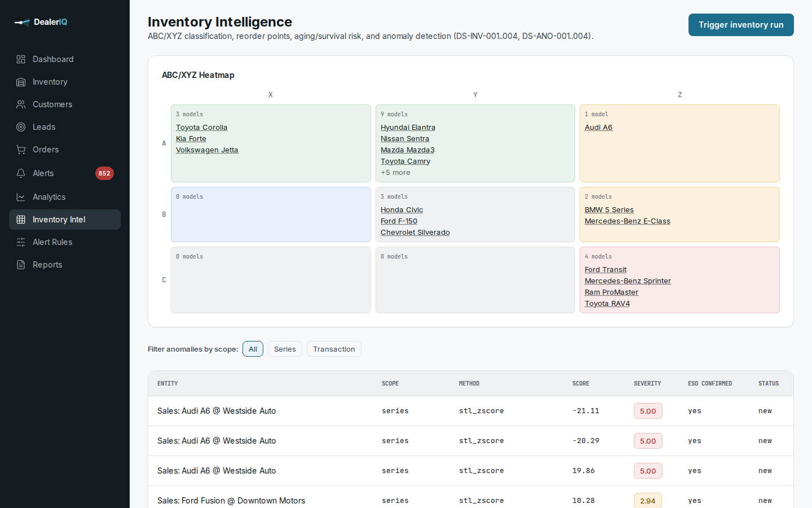Screen dimensions: 812x508
Task: Click the Analytics chart icon
Action: (x=21, y=197)
